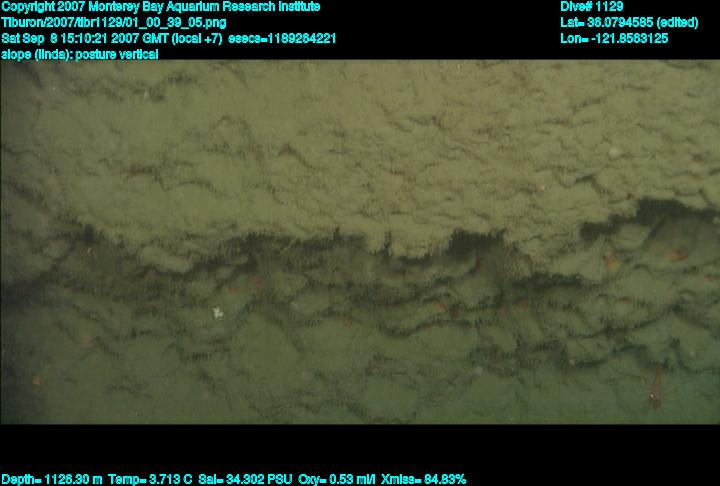
Task: Click the copyright line 'Copyright 2007 Monterey Bay Aquarium Research Institute'
Action: pos(161,7)
